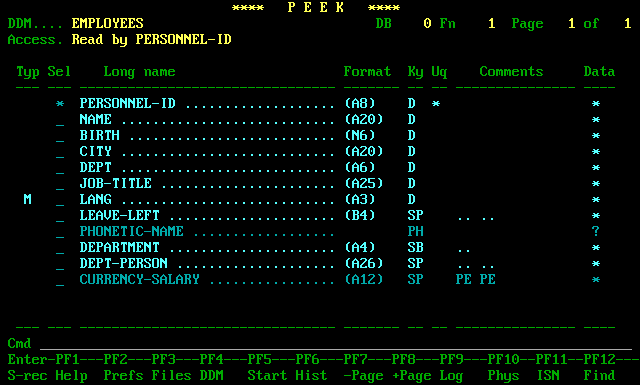Go to previous page with -Page
Image resolution: width=640 pixels, height=385 pixels.
[363, 375]
